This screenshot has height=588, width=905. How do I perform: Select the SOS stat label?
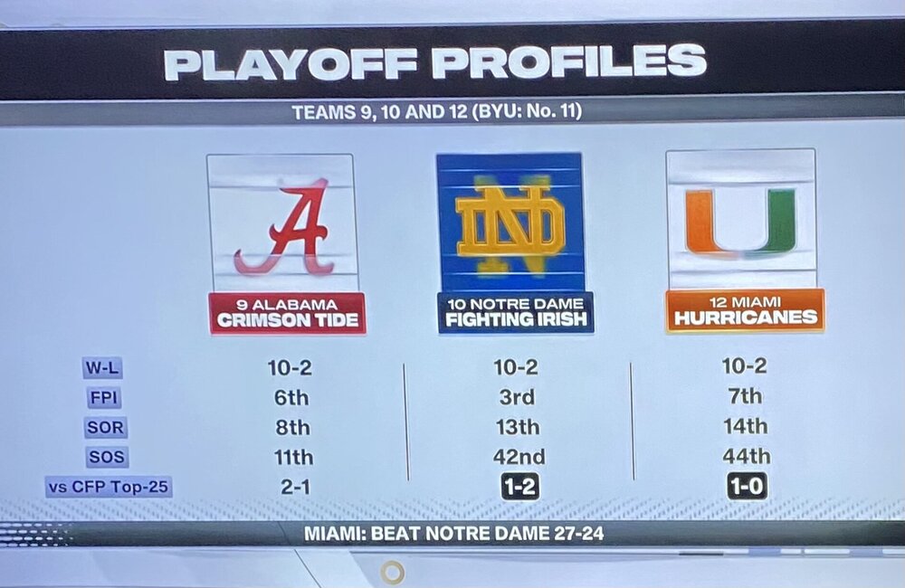[x=104, y=458]
